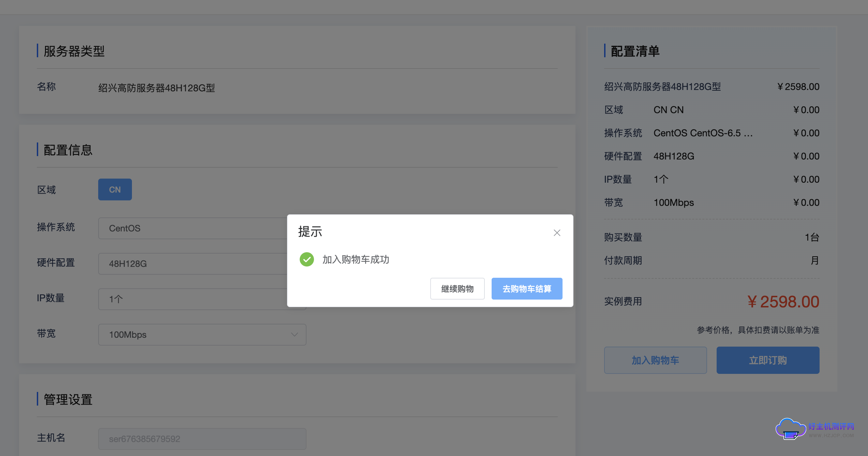Open the 操作系统 CentOS dropdown
868x456 pixels.
(x=193, y=228)
